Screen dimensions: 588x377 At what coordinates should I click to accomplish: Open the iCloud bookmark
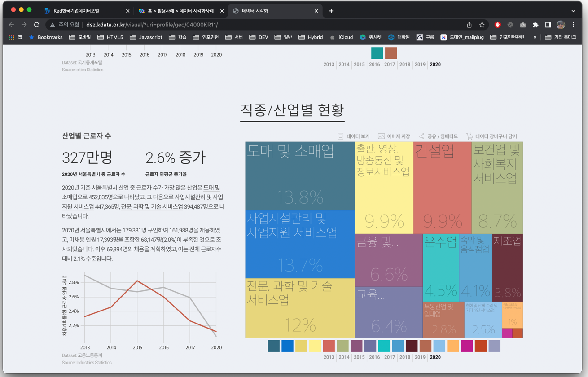click(x=341, y=37)
